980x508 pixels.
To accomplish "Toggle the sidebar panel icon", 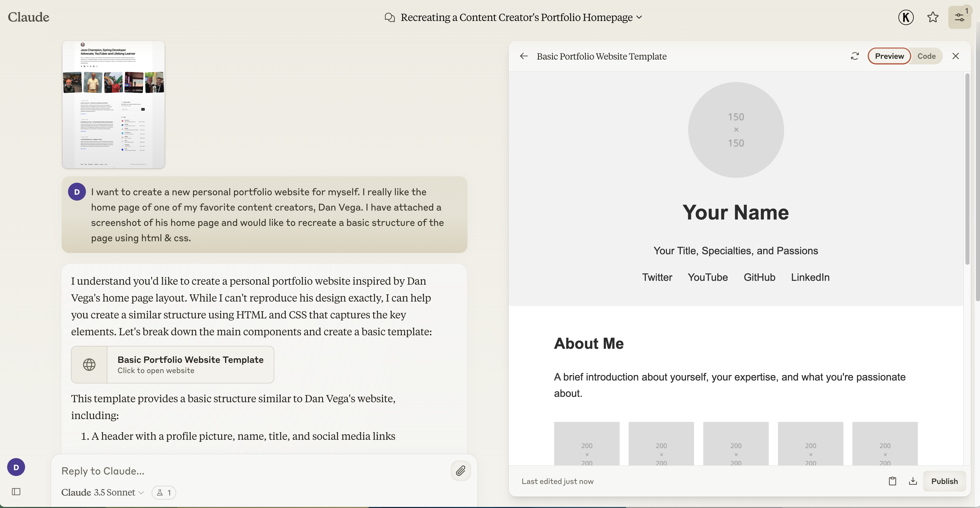I will point(16,492).
